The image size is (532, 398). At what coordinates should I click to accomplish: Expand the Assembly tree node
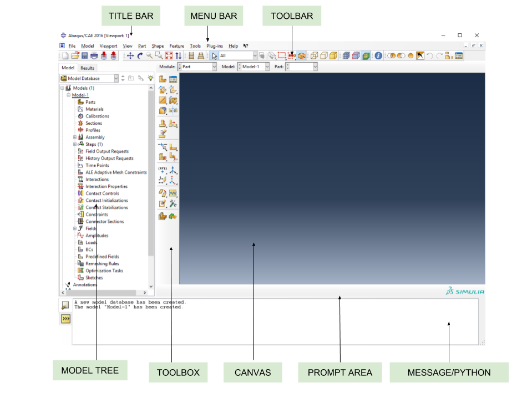click(x=75, y=137)
